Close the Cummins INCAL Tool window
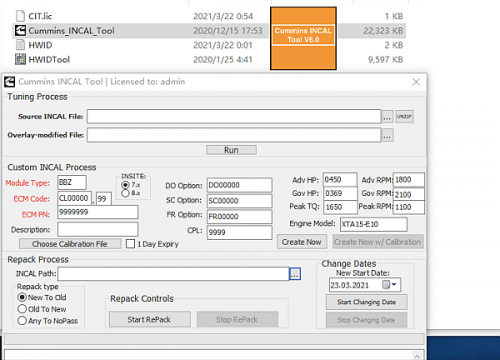The width and height of the screenshot is (500, 360). tap(416, 82)
